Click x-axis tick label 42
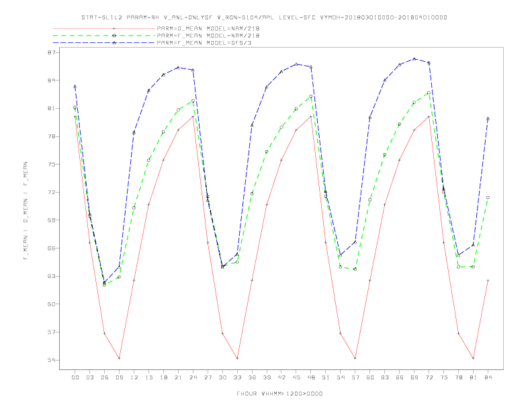 (x=281, y=377)
